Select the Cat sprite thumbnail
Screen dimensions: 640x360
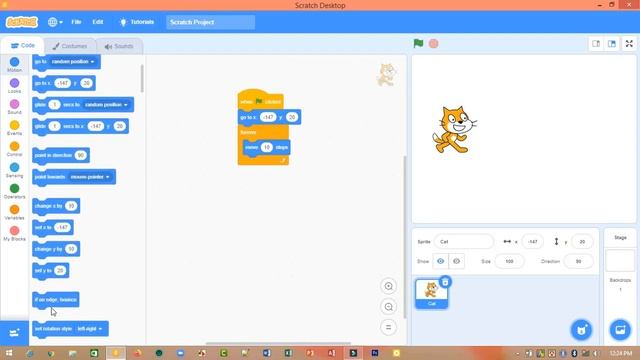click(x=431, y=293)
